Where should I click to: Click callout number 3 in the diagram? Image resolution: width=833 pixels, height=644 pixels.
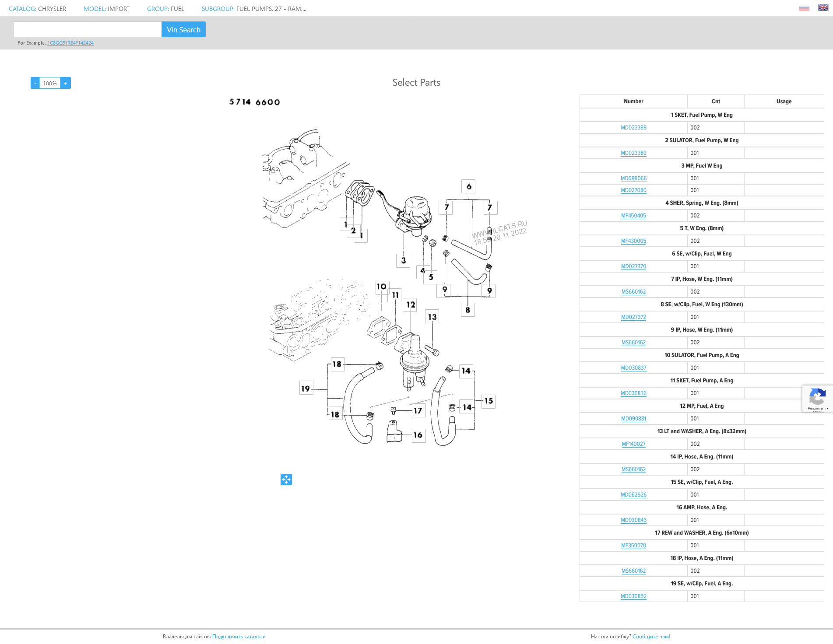coord(403,260)
